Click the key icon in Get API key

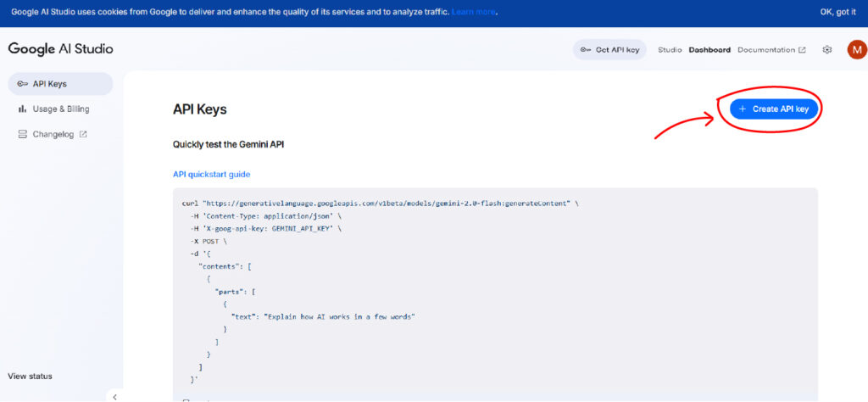coord(585,50)
